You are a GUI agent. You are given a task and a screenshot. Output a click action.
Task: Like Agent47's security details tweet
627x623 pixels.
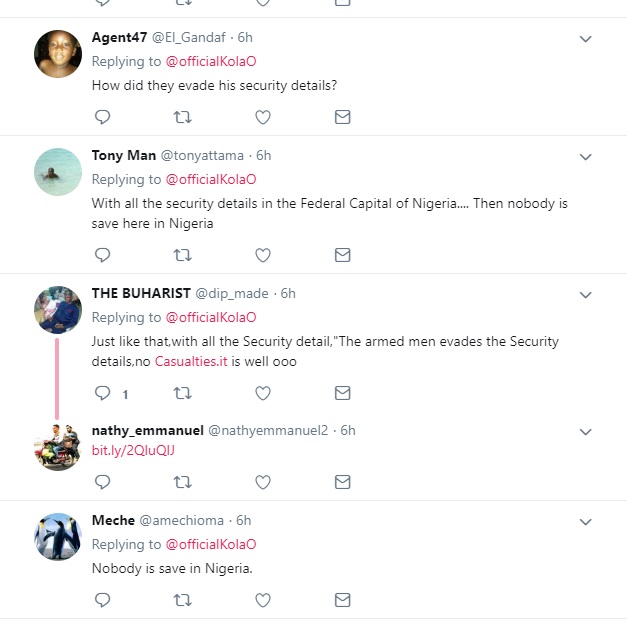point(263,117)
